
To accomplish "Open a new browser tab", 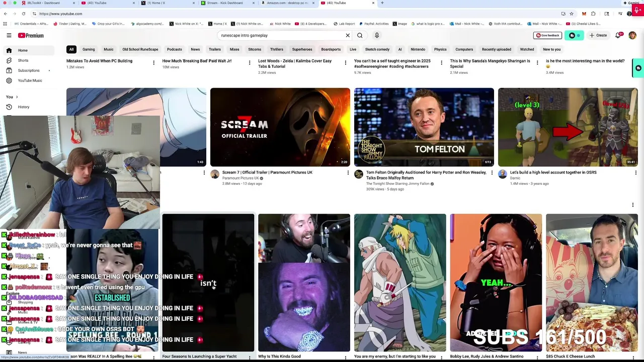I will tap(382, 3).
